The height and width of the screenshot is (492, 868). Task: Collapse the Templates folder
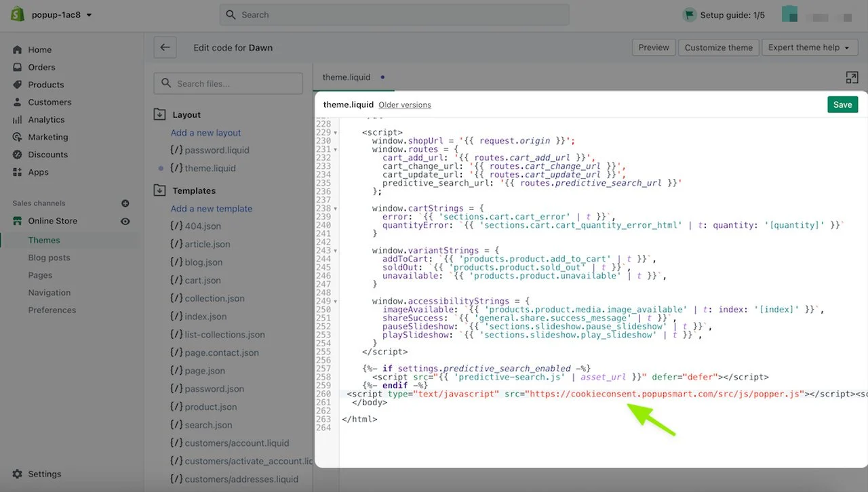click(160, 190)
